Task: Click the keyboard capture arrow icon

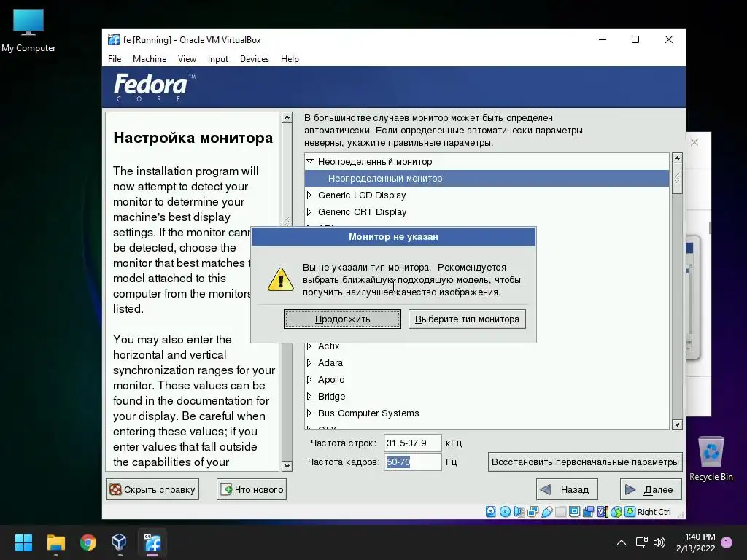Action: tap(630, 511)
